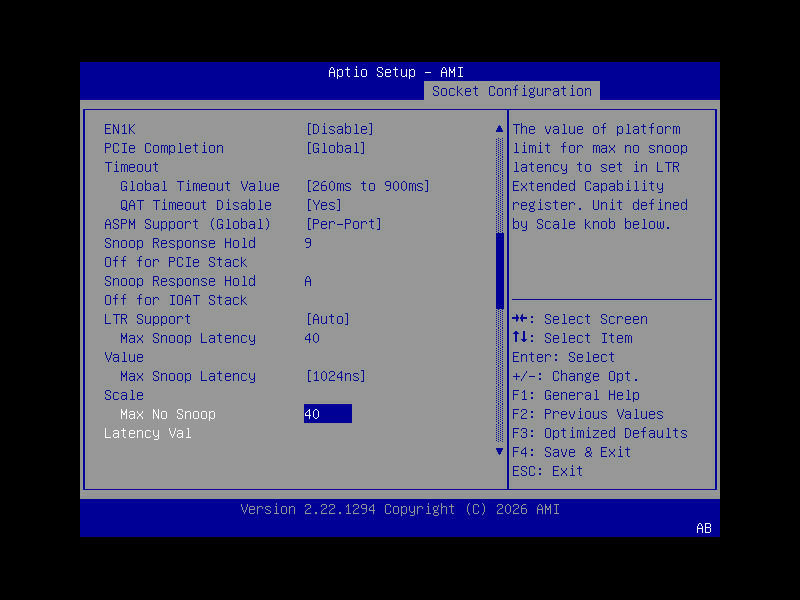Screen dimensions: 800x600
Task: Click the scroll down arrow
Action: tap(499, 452)
